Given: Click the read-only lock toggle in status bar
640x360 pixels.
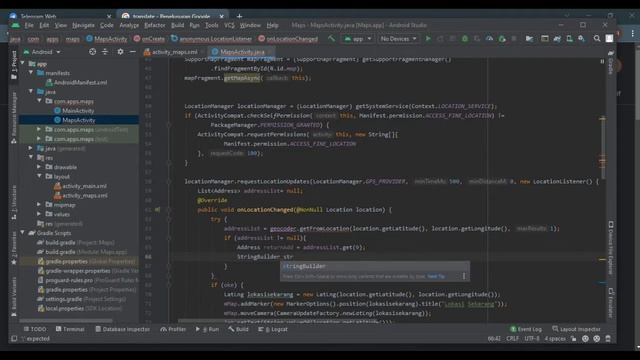Looking at the screenshot, I should click(573, 339).
